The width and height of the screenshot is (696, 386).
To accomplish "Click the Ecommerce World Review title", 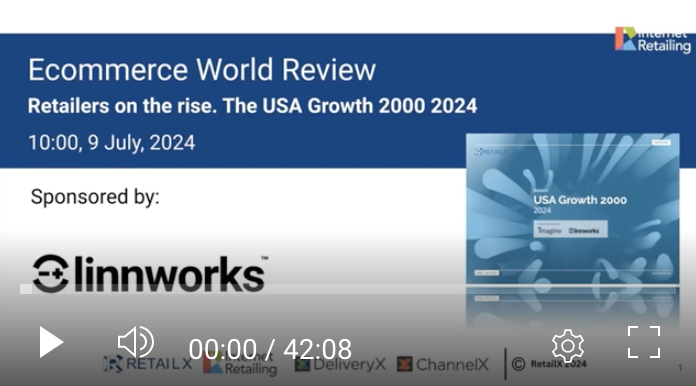I will [202, 70].
